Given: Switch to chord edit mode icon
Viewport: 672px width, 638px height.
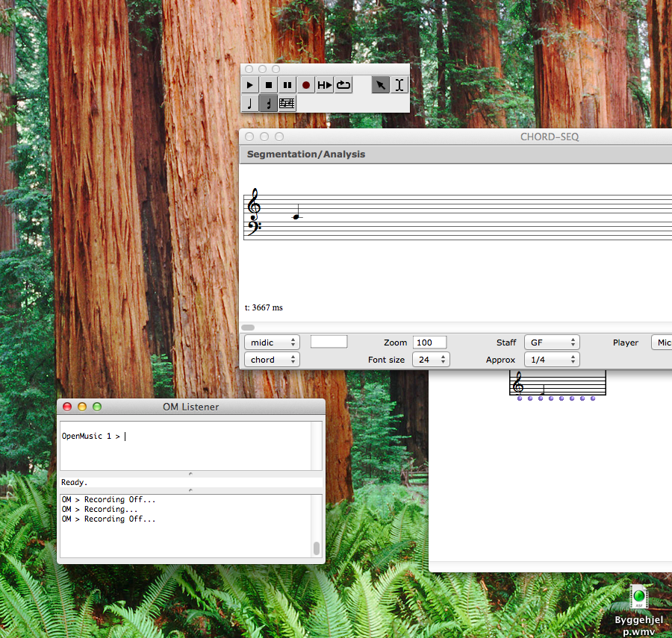Looking at the screenshot, I should [x=269, y=103].
